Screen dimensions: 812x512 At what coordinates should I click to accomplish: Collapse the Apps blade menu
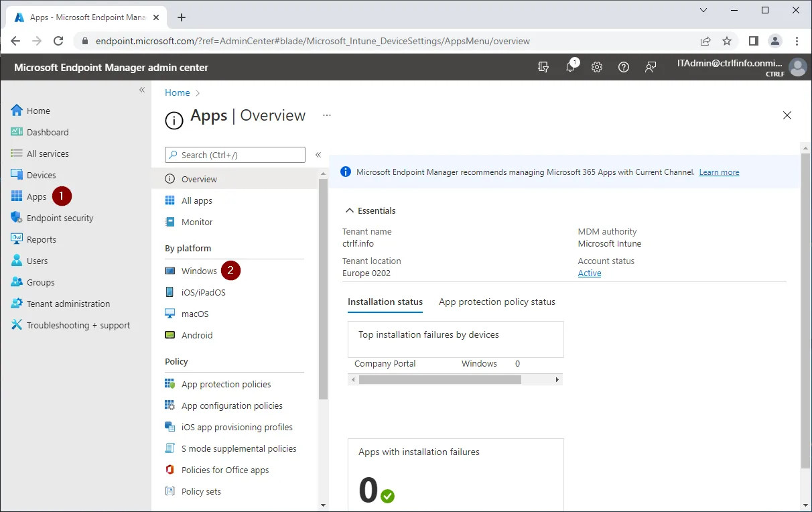click(318, 155)
